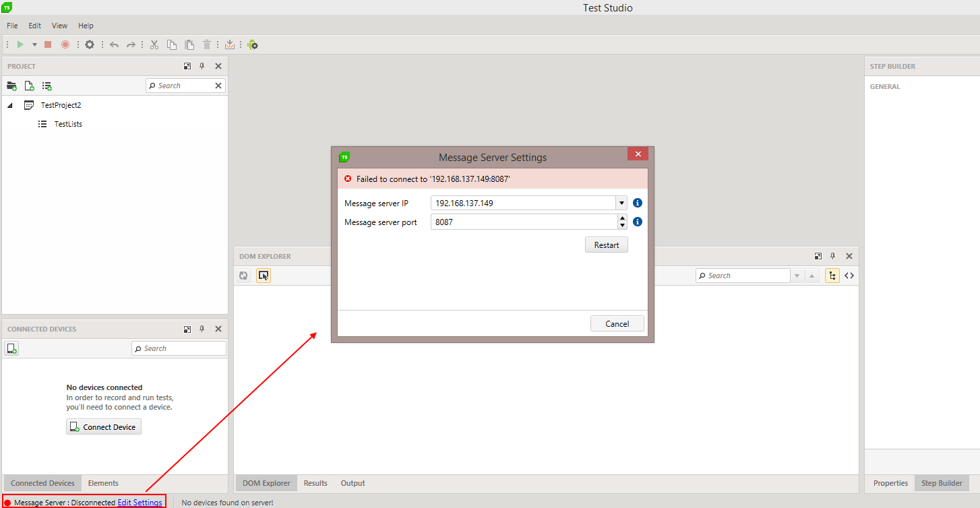The width and height of the screenshot is (980, 508).
Task: Click the Delete trash icon
Action: pyautogui.click(x=207, y=44)
